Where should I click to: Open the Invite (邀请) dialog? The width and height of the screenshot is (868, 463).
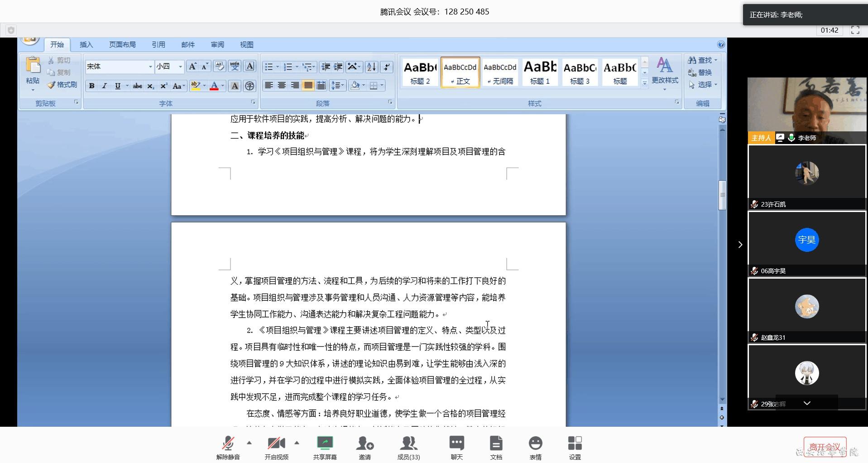(x=364, y=443)
